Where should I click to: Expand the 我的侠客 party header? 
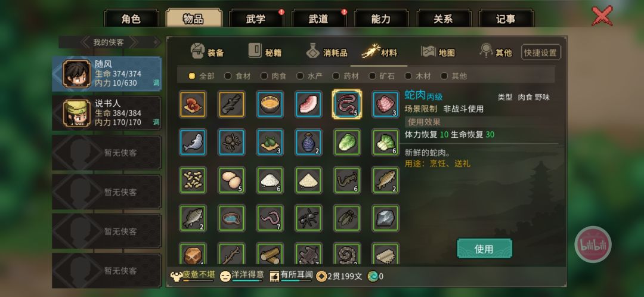pos(110,42)
